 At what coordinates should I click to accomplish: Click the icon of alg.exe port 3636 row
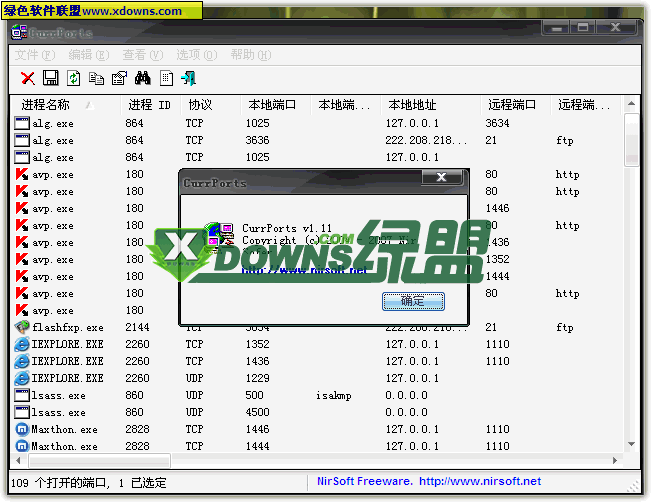coord(22,140)
